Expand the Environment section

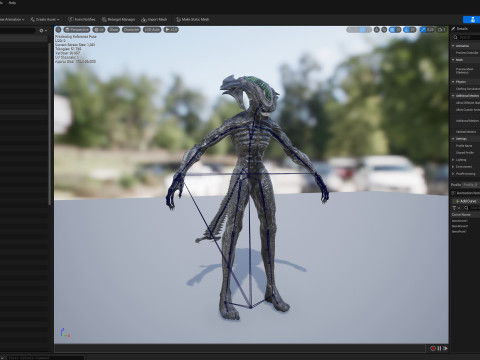tap(453, 167)
